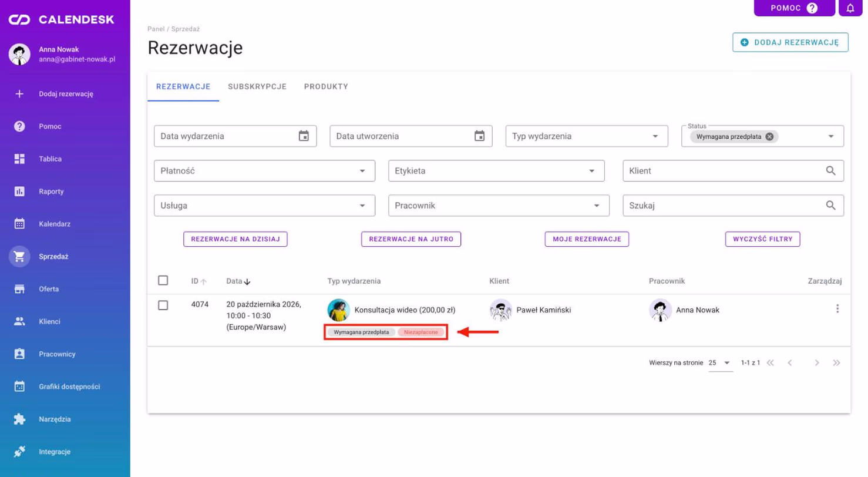The width and height of the screenshot is (868, 477).
Task: Expand the Pracownik filter dropdown
Action: click(498, 206)
